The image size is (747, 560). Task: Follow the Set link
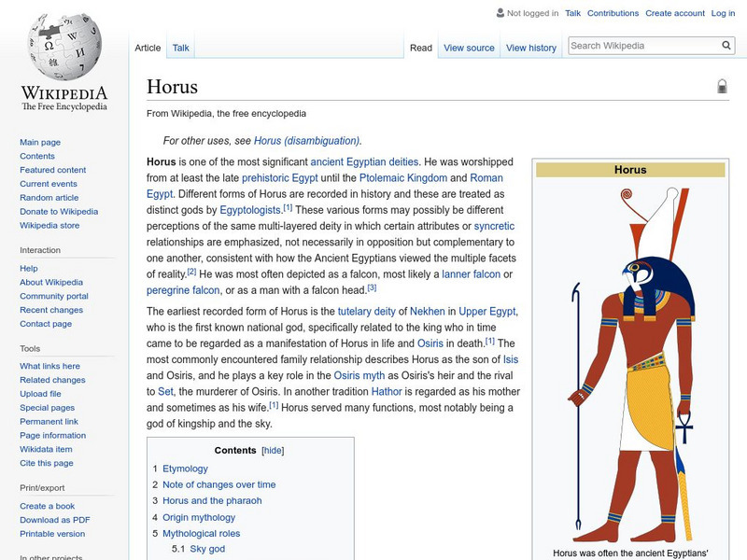165,391
